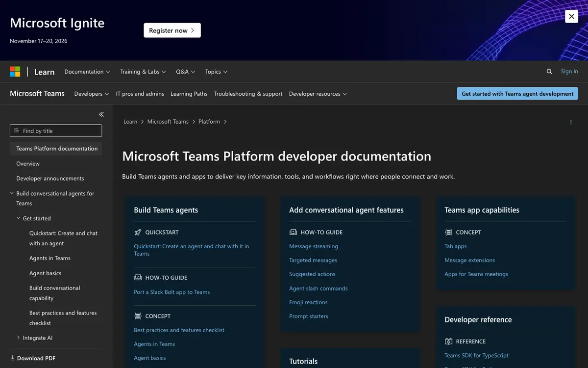
Task: Open Quickstart: Create an agent and chat link
Action: [192, 250]
